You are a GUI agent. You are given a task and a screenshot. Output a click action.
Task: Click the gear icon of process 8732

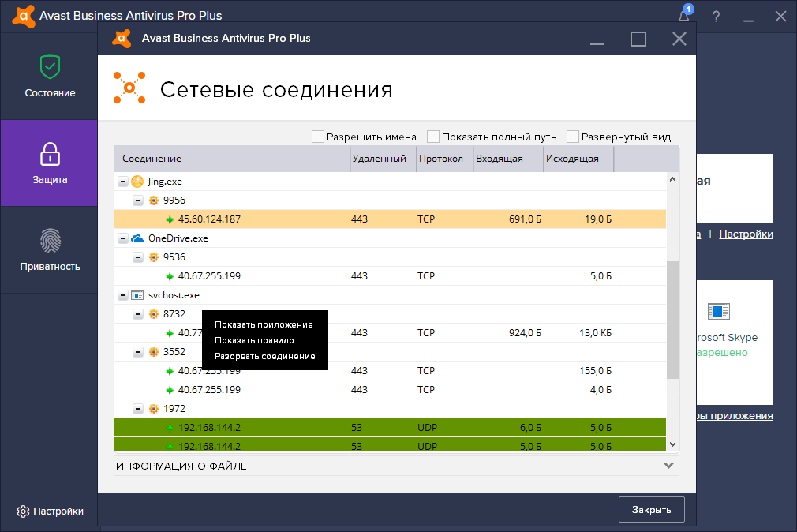tap(154, 314)
